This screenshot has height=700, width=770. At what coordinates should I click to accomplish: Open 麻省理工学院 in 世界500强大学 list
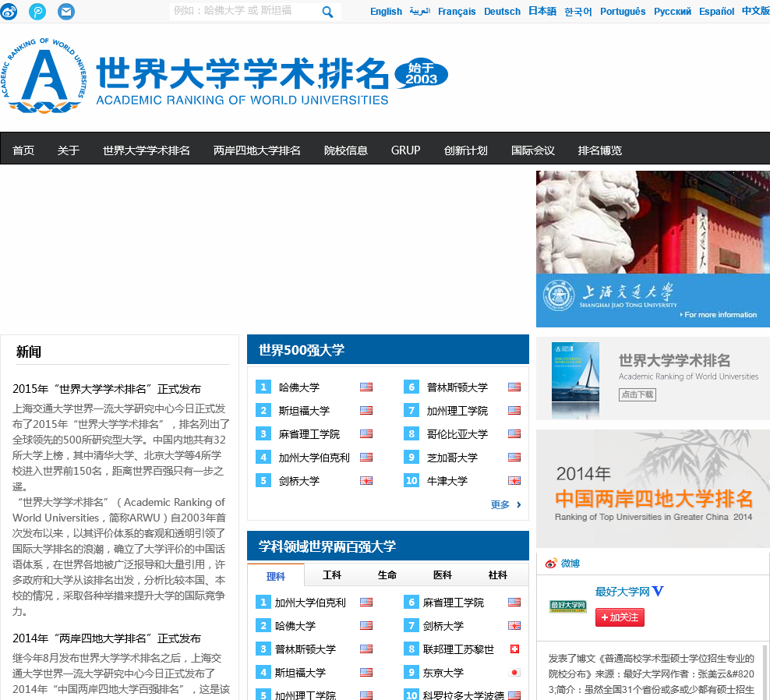(x=309, y=434)
